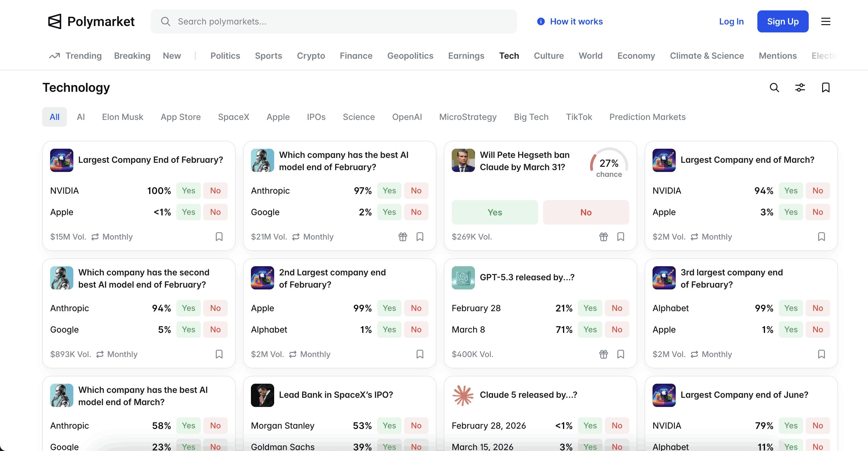
Task: Click big Yes button on Pete Hegseth market
Action: 494,212
